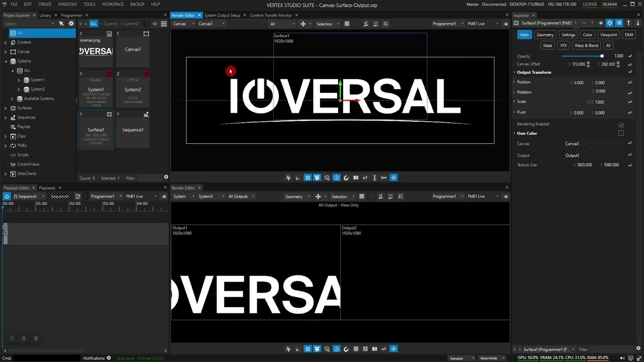
Task: Adjust the Opacity slider handle
Action: coord(602,56)
